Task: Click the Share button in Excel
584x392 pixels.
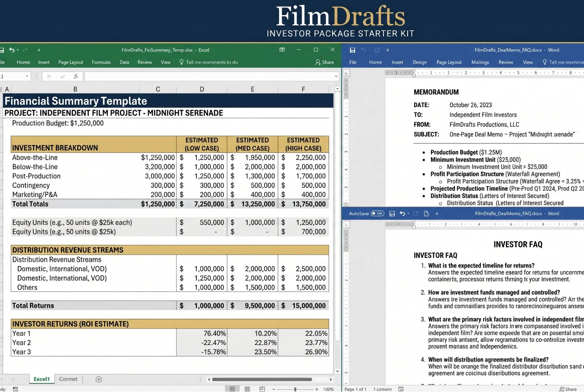Action: (325, 62)
